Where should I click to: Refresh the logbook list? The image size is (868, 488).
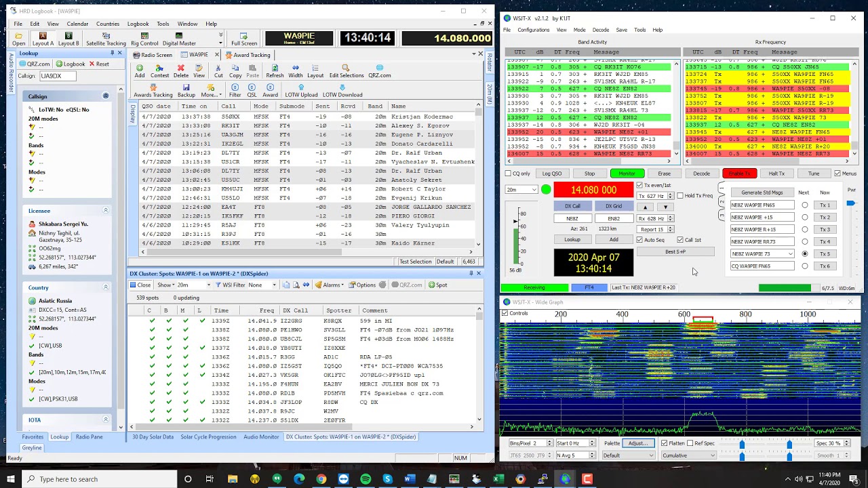[275, 71]
